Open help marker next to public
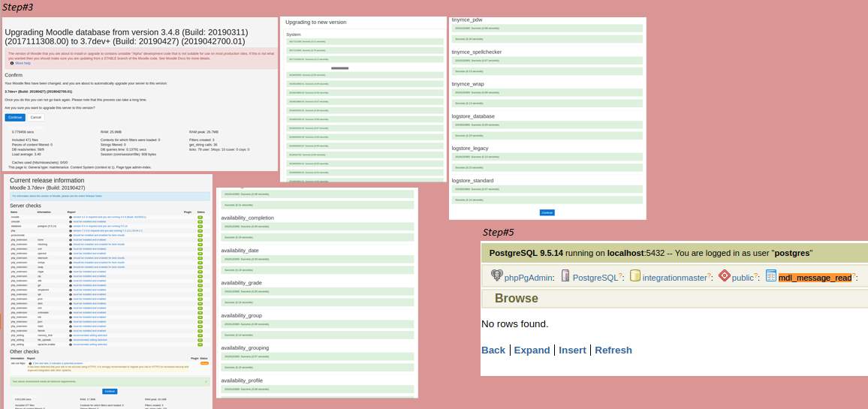This screenshot has width=868, height=409. point(756,276)
